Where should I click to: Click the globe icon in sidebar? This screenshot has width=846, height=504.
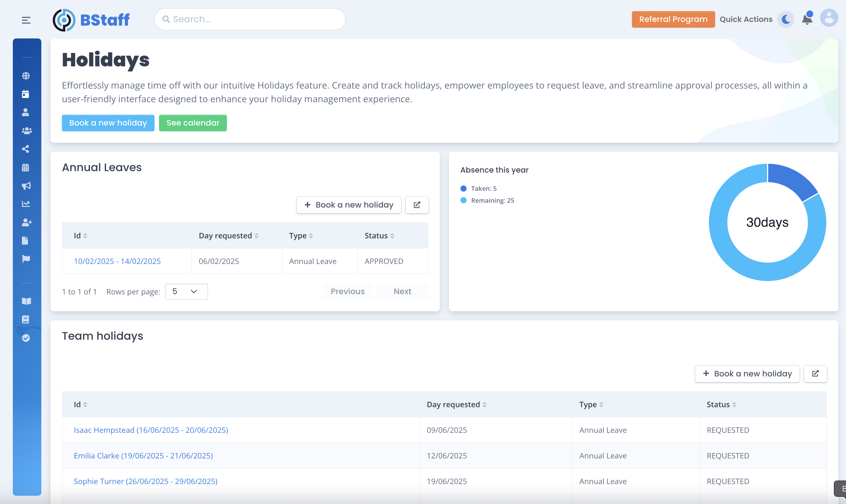pyautogui.click(x=26, y=76)
